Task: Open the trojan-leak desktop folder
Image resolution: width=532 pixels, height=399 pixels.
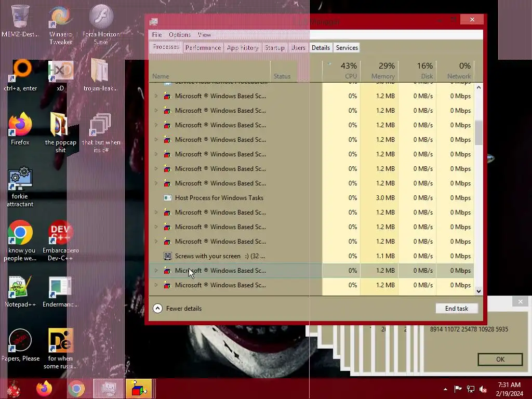Action: (x=100, y=75)
